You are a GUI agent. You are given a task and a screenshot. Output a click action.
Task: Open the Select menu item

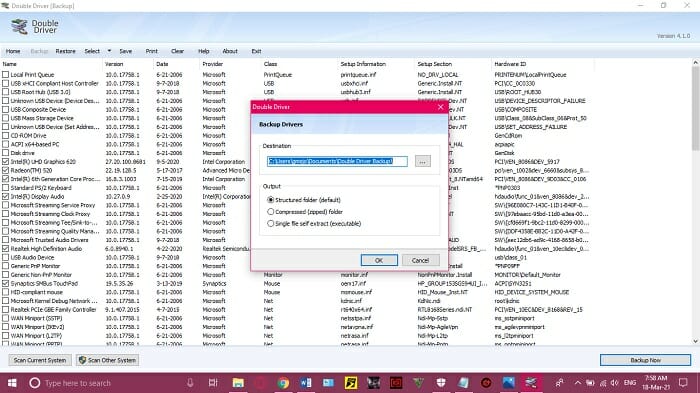coord(92,51)
